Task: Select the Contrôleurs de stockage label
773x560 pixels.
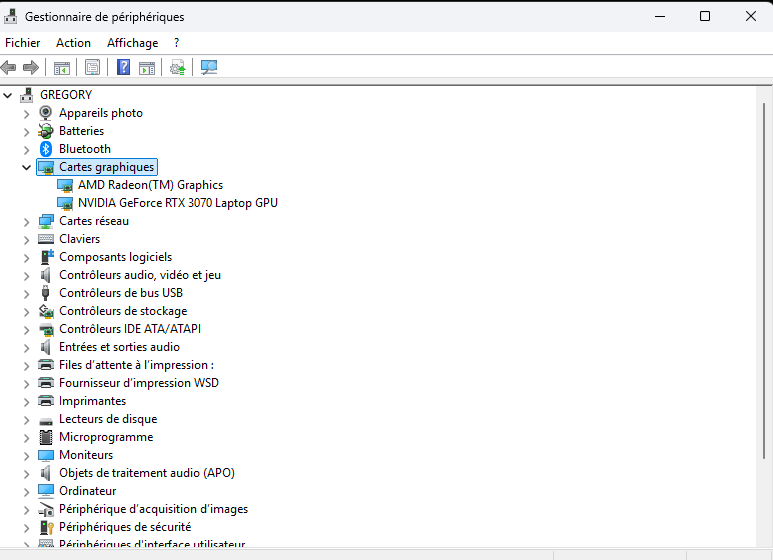Action: point(123,311)
